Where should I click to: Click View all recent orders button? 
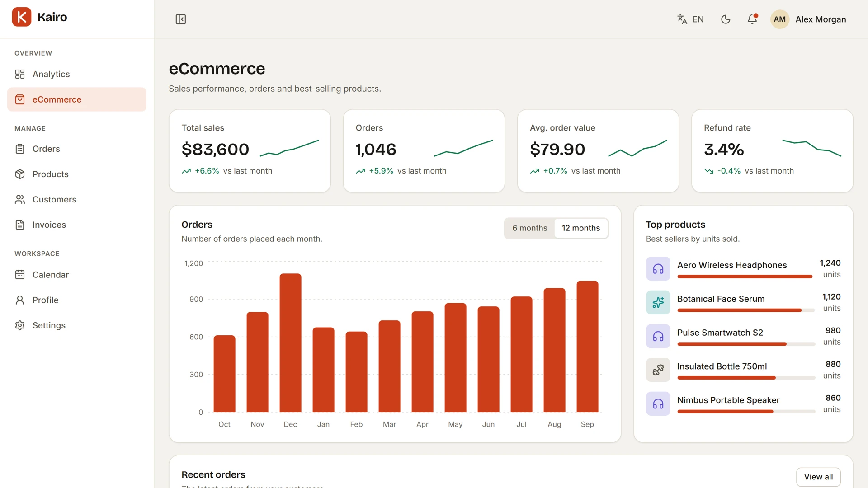[x=818, y=477]
